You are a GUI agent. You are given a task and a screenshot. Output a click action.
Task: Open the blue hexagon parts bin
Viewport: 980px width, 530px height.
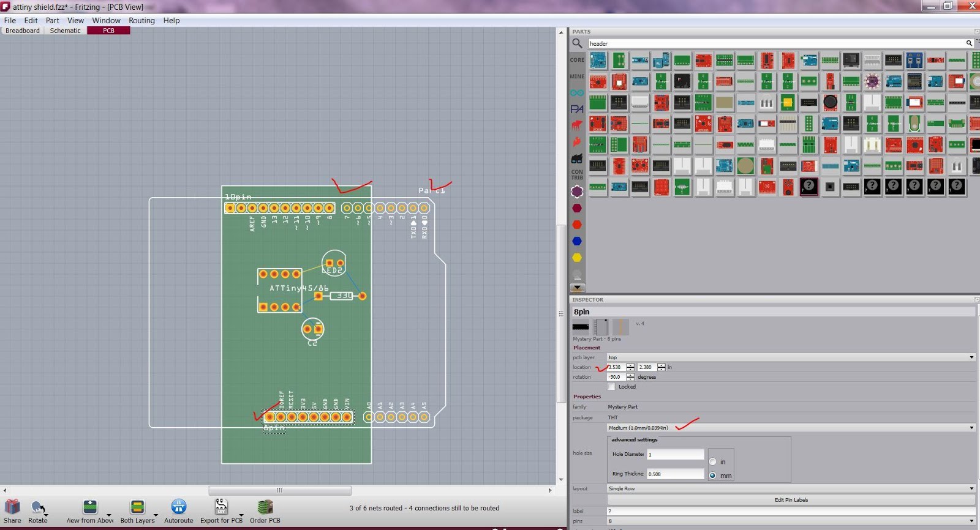point(577,241)
